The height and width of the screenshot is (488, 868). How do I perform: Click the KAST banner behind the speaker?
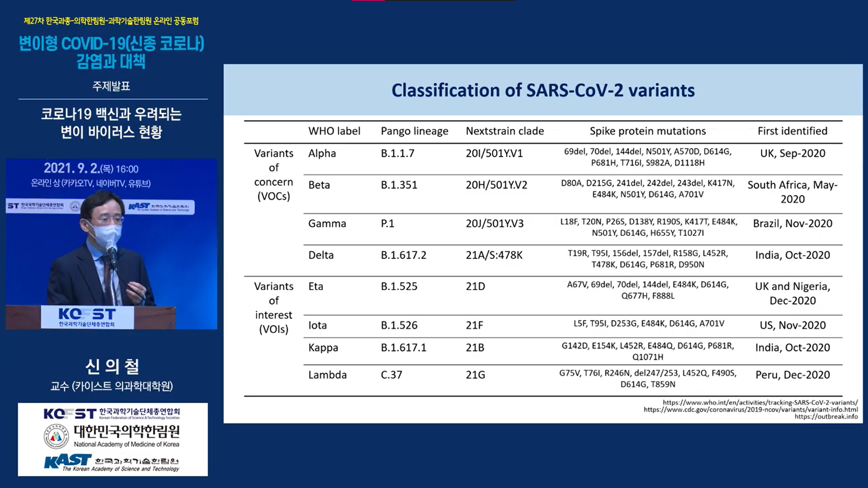click(x=158, y=207)
